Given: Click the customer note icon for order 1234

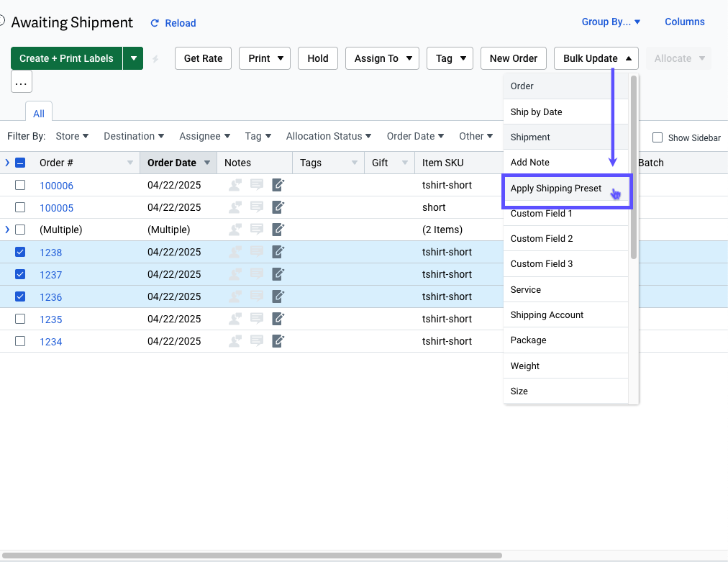Looking at the screenshot, I should pyautogui.click(x=235, y=341).
